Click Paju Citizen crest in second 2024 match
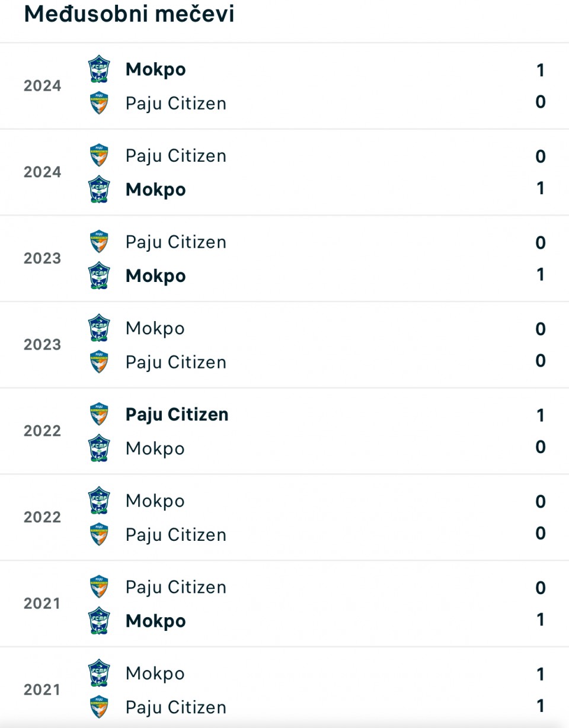The height and width of the screenshot is (728, 569). coord(99,156)
